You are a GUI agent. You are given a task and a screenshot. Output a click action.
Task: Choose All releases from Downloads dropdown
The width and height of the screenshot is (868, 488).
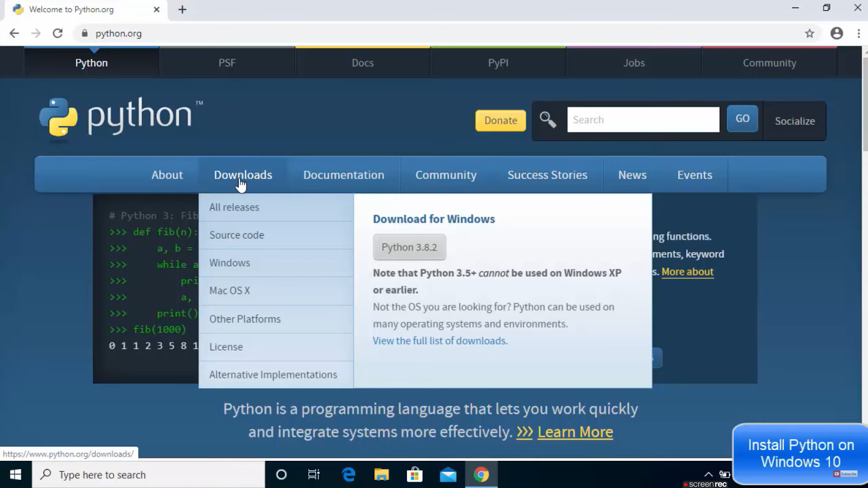(276, 207)
